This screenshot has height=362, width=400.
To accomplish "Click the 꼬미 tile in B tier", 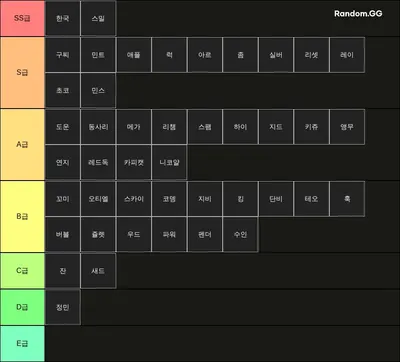I will [x=63, y=199].
